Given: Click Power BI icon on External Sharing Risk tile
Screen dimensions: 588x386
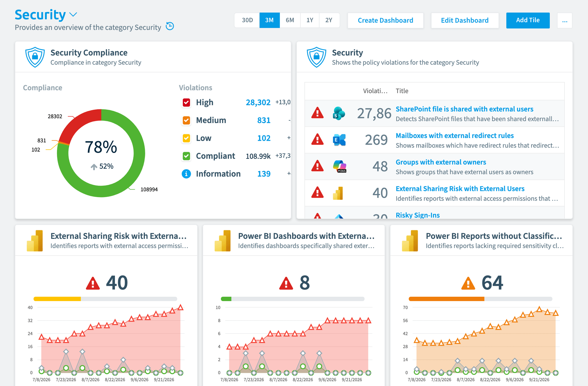Looking at the screenshot, I should [35, 241].
